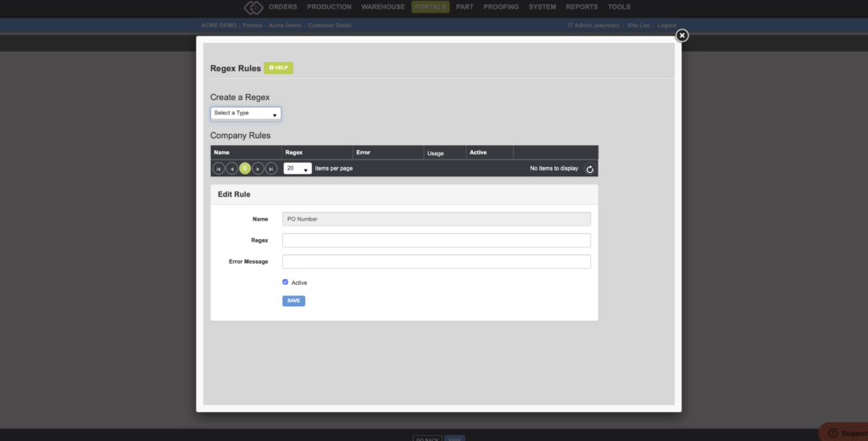The width and height of the screenshot is (868, 441).
Task: Toggle the Active checkbox
Action: (286, 282)
